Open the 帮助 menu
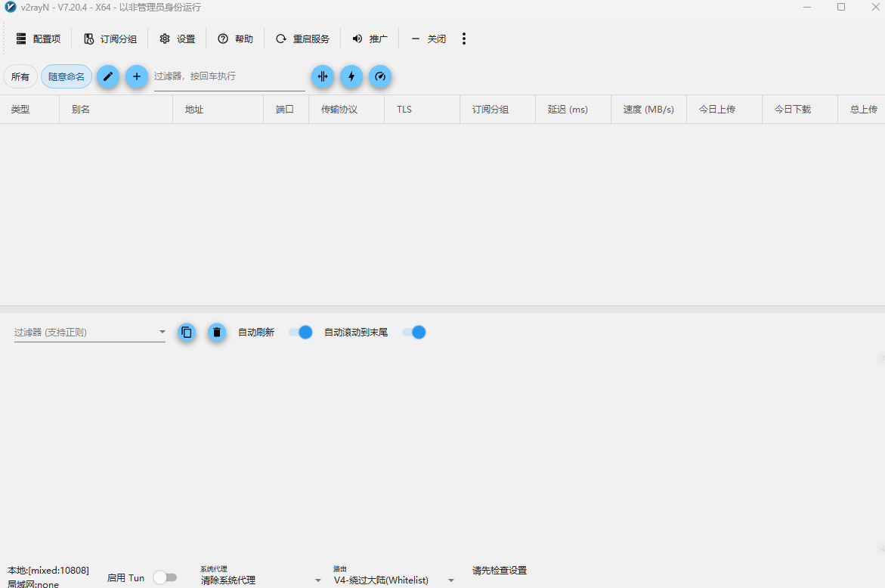 tap(235, 39)
